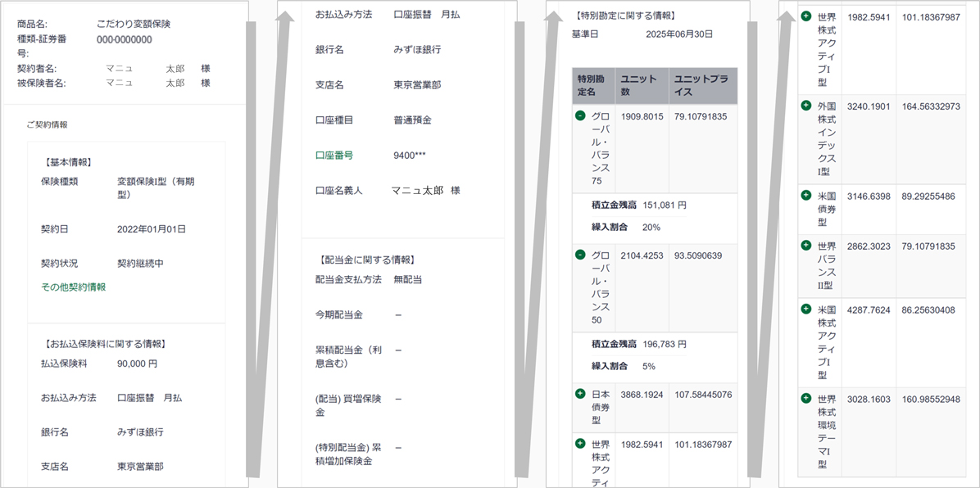Expand the 世界株式環境テーマI型 row

[806, 398]
